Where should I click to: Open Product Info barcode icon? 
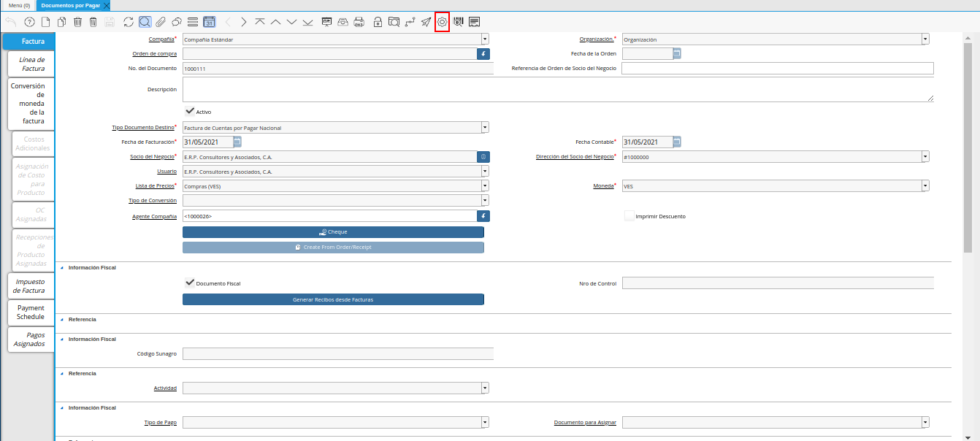pyautogui.click(x=459, y=22)
